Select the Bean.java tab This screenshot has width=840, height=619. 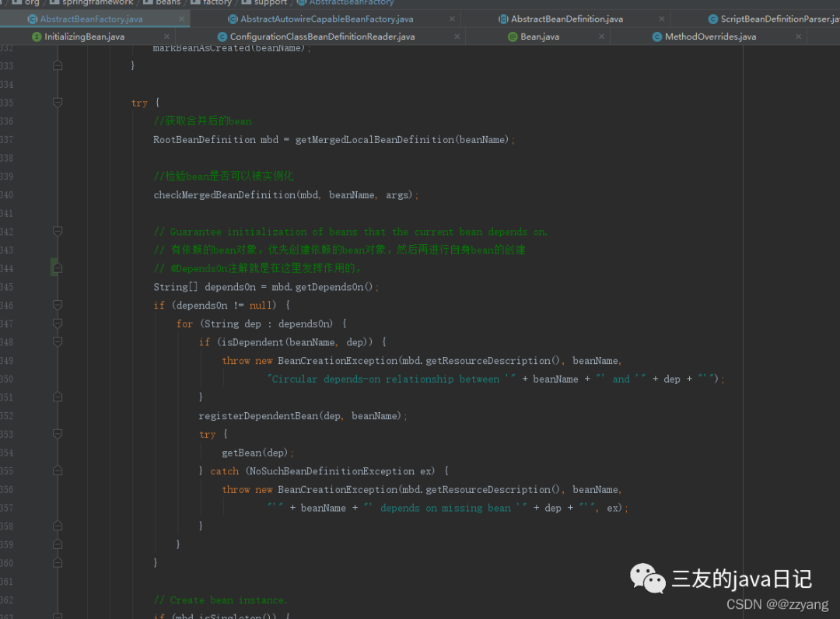pos(540,37)
